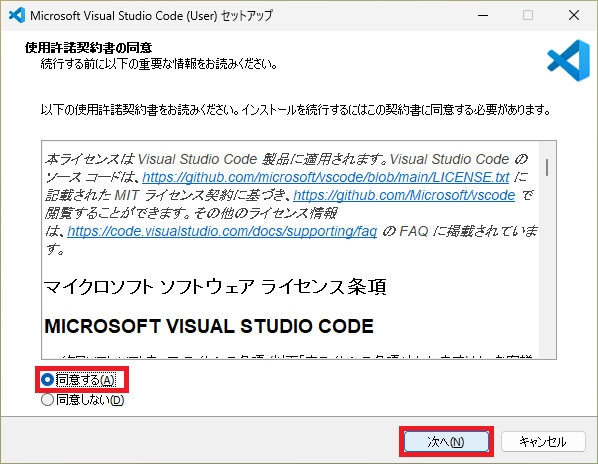Screen dimensions: 598x464
Task: Click the 同意する(A) label text
Action: pyautogui.click(x=85, y=380)
